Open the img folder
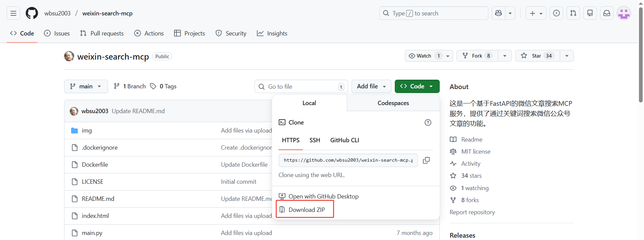 coord(87,131)
